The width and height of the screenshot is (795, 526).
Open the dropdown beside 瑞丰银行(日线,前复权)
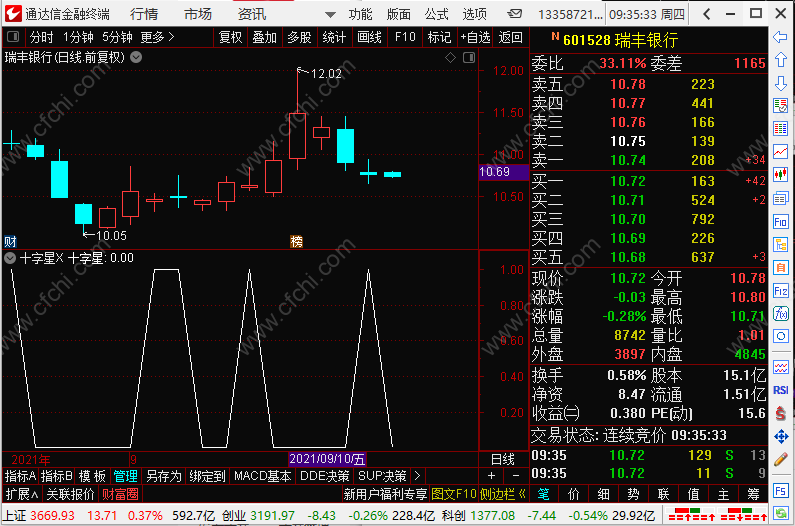(136, 57)
